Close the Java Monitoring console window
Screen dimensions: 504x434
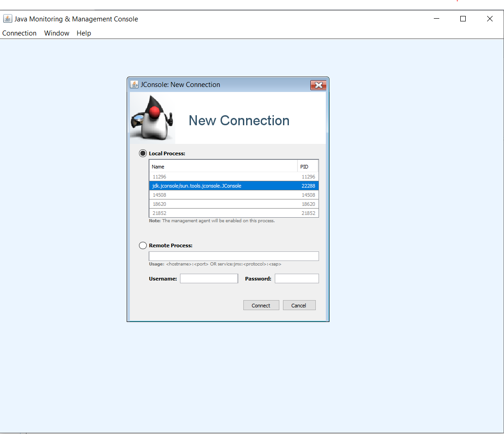point(489,19)
